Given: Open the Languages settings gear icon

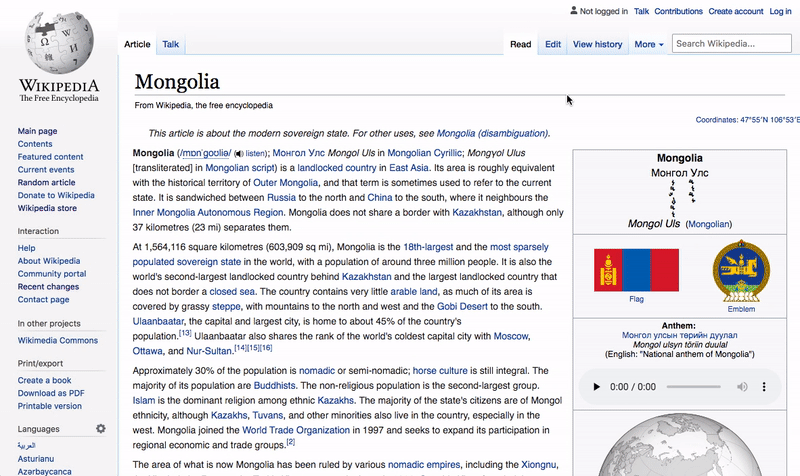Looking at the screenshot, I should [x=101, y=429].
